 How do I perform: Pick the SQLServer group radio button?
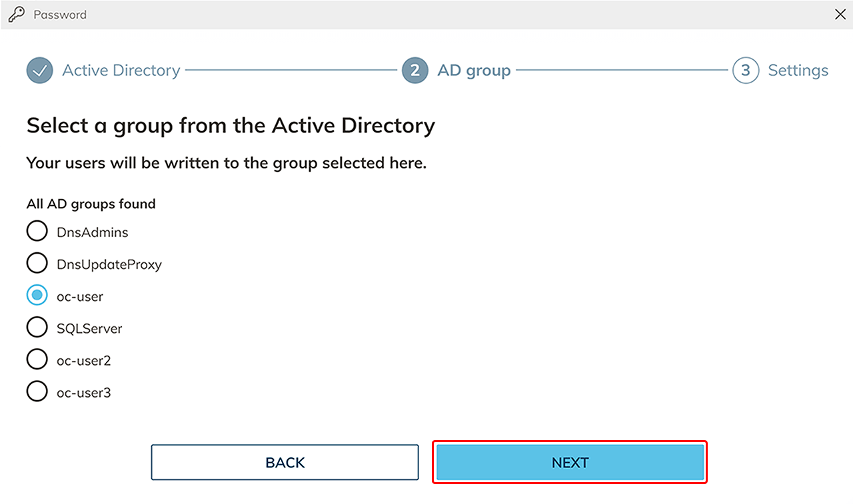pos(37,328)
